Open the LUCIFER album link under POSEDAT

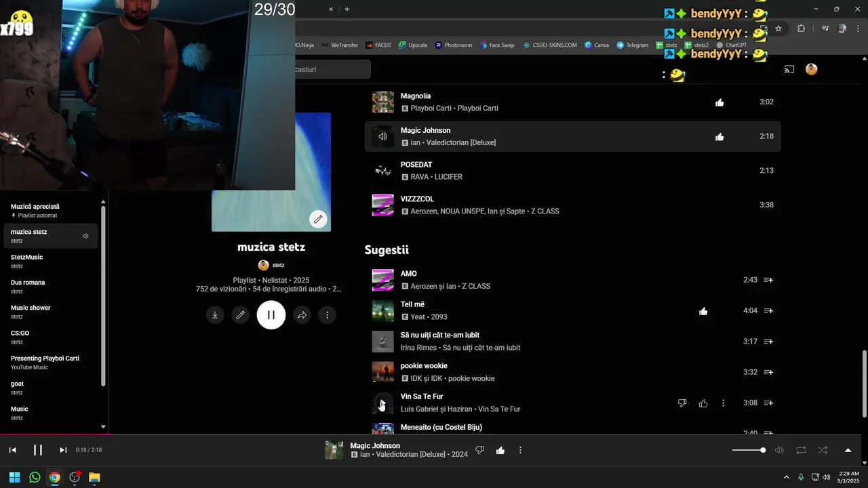click(x=448, y=177)
